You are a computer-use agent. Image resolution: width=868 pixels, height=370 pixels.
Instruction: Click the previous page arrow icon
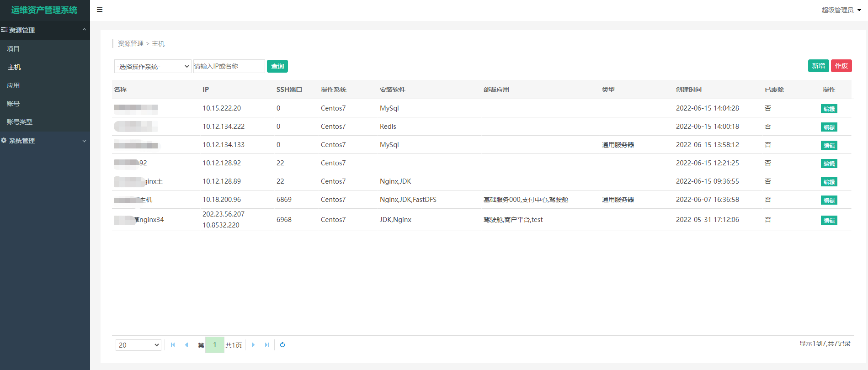186,345
